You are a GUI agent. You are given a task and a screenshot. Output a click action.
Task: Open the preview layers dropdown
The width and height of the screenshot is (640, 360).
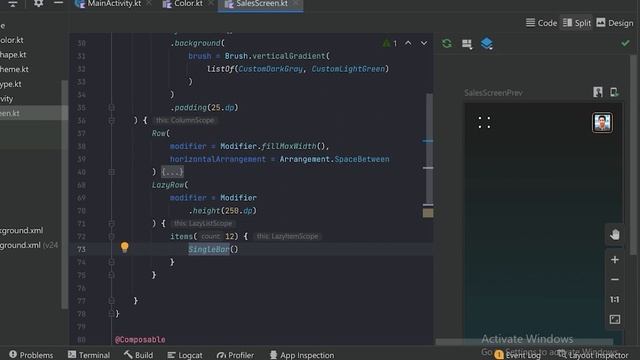coord(487,43)
